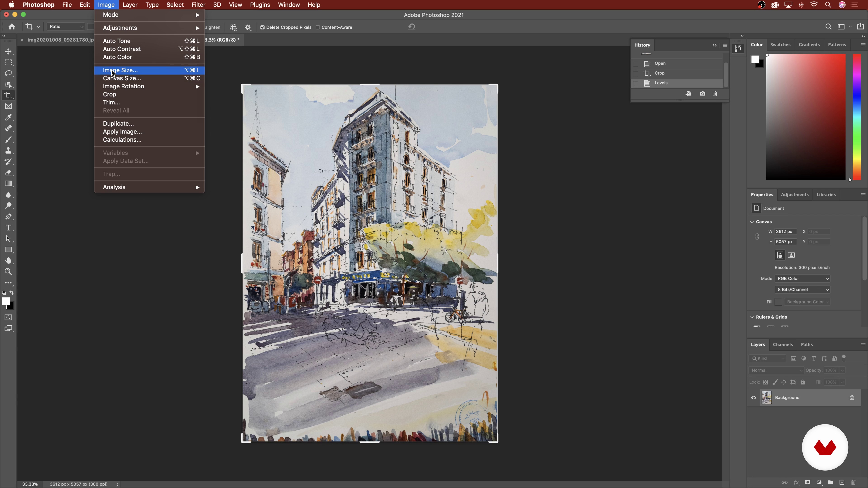Open the Normal blend mode dropdown

click(776, 370)
